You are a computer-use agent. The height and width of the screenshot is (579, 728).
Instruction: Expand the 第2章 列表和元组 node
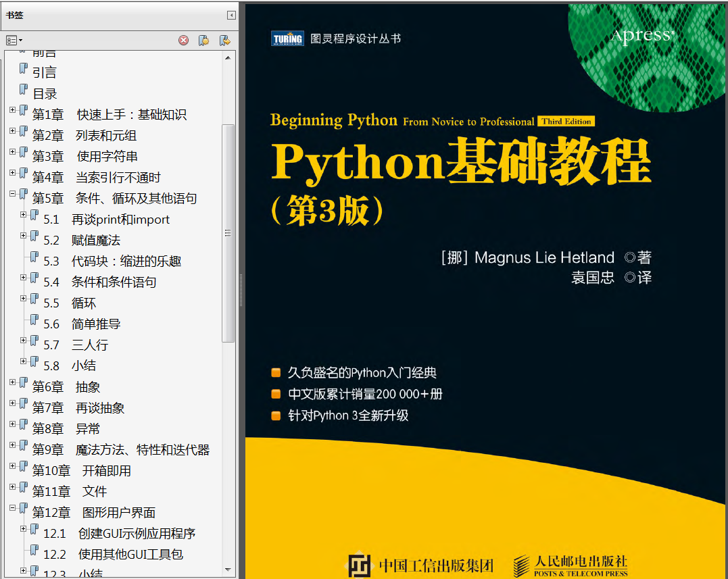tap(13, 131)
